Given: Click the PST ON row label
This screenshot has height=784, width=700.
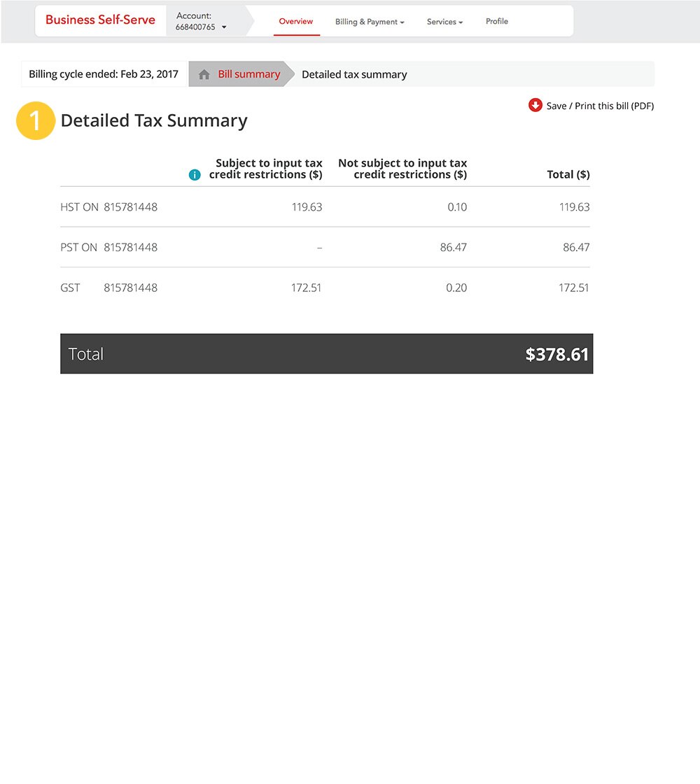Looking at the screenshot, I should click(78, 247).
